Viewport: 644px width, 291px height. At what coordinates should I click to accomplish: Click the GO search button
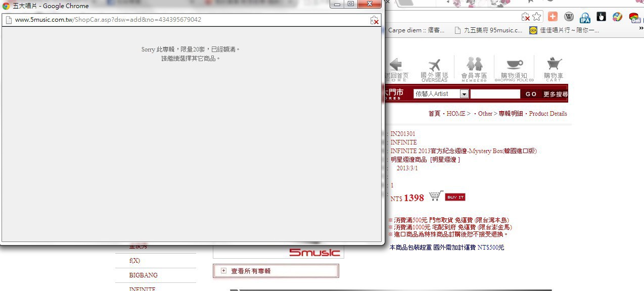[531, 94]
